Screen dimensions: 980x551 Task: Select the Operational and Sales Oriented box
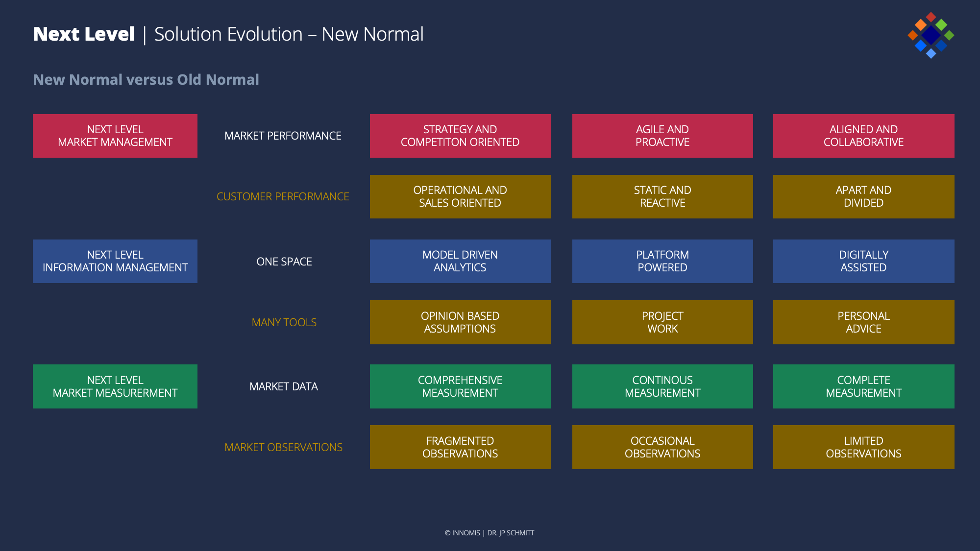pos(460,196)
